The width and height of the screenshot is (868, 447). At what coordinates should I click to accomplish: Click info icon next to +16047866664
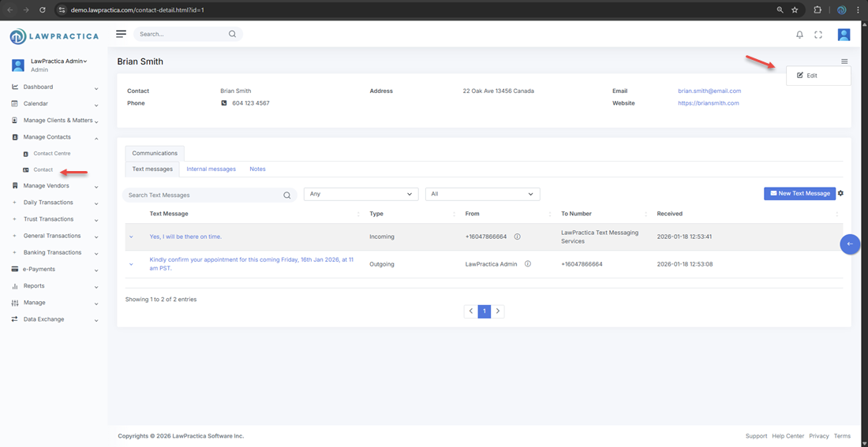[518, 237]
